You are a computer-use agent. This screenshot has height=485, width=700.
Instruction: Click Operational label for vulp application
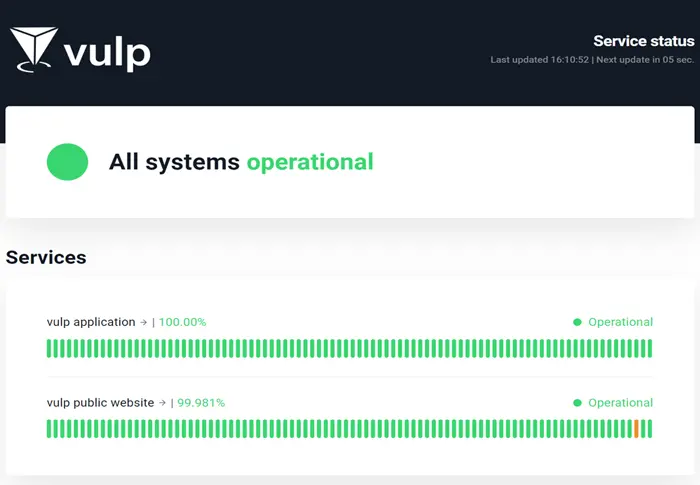620,322
